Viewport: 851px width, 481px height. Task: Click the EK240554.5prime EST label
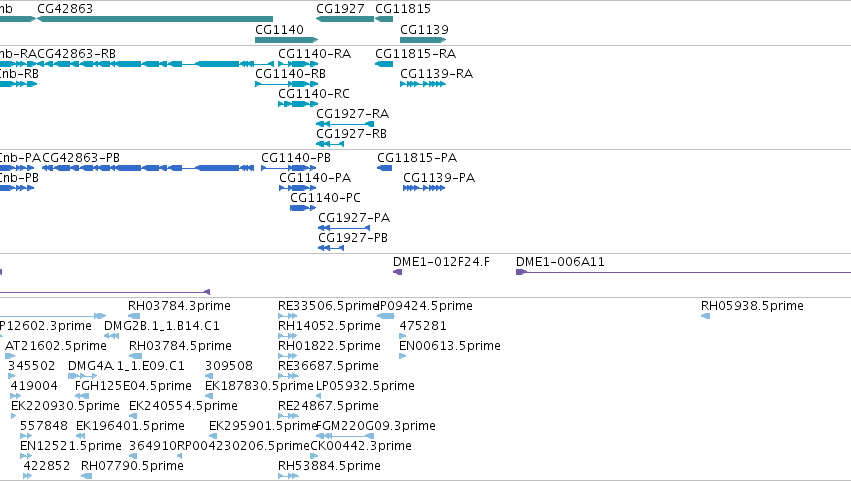183,407
